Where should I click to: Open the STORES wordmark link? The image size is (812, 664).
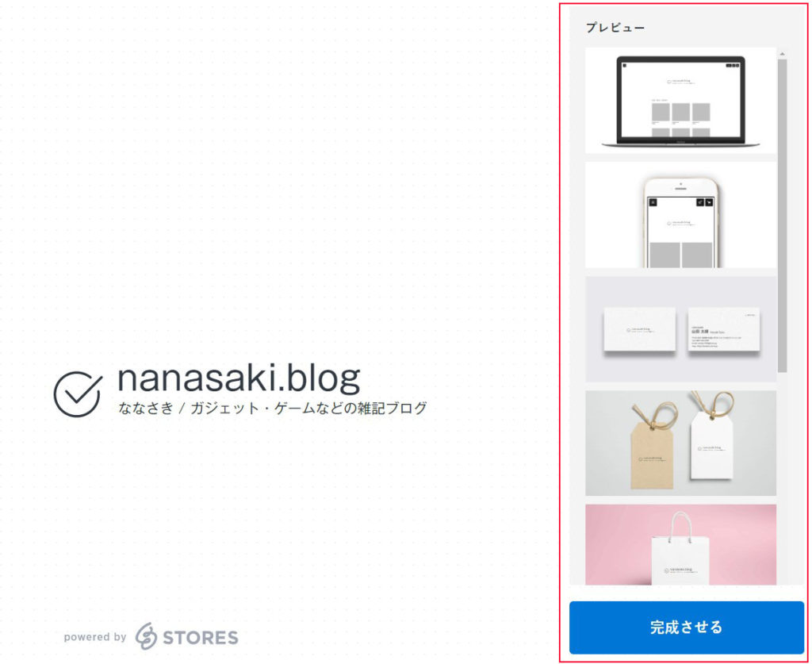pos(201,638)
